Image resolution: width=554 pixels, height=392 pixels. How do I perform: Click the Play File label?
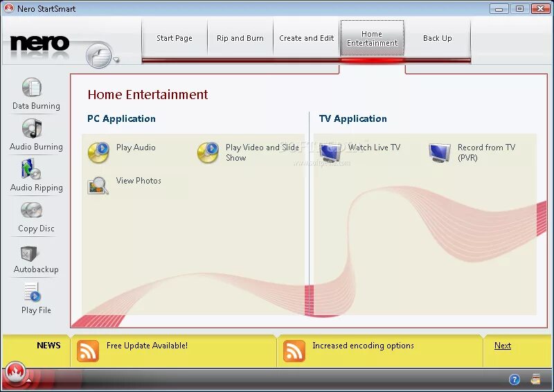click(x=36, y=310)
